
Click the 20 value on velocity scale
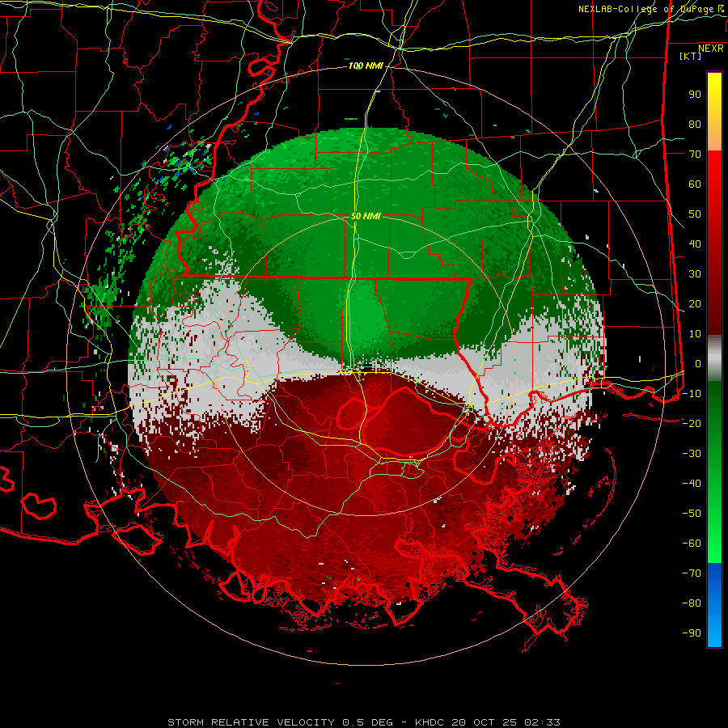(x=695, y=304)
